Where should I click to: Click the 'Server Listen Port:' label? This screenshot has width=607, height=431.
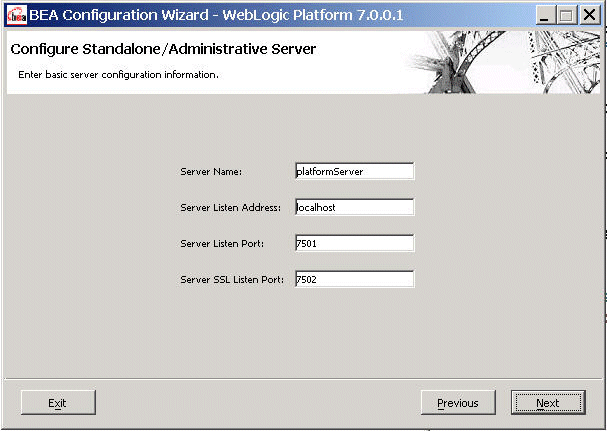click(x=222, y=244)
